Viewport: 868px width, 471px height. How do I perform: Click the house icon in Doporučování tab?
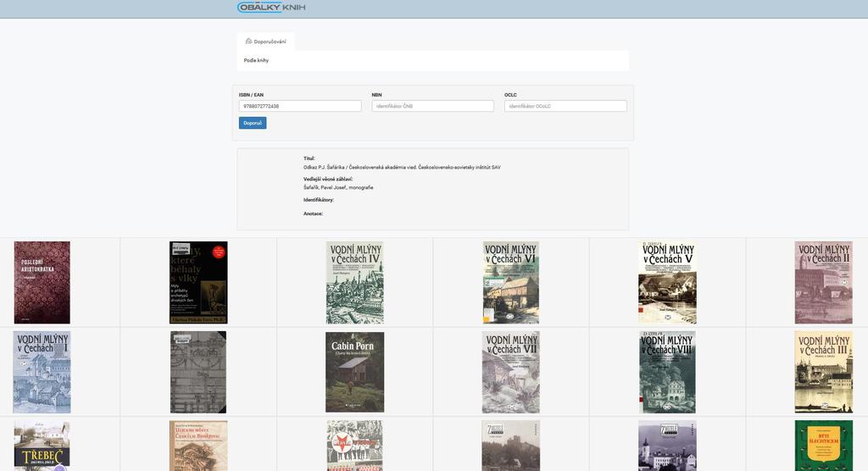click(248, 41)
